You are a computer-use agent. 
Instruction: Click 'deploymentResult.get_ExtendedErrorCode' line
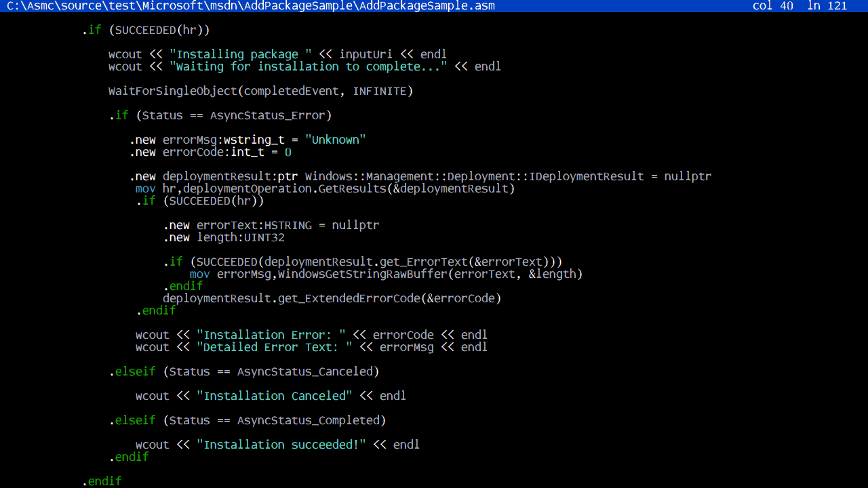[x=332, y=299]
